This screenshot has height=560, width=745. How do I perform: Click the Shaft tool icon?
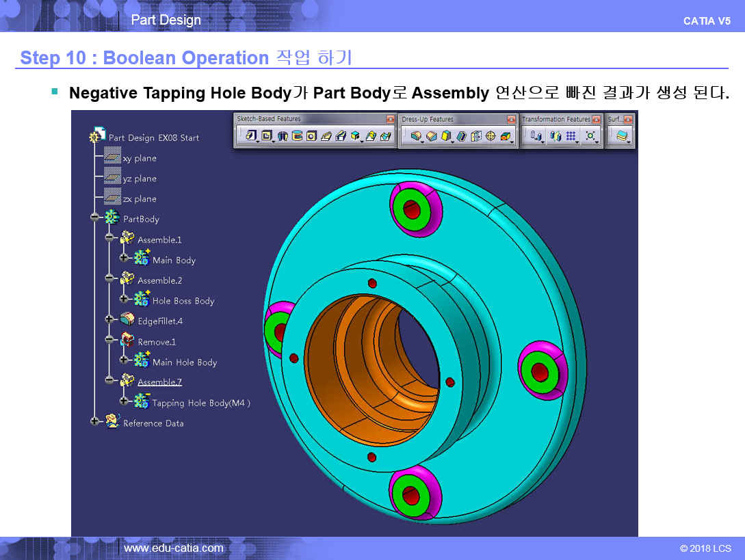(283, 137)
